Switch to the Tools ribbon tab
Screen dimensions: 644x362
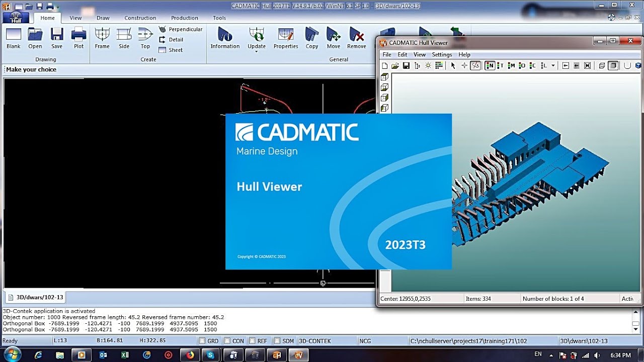219,18
